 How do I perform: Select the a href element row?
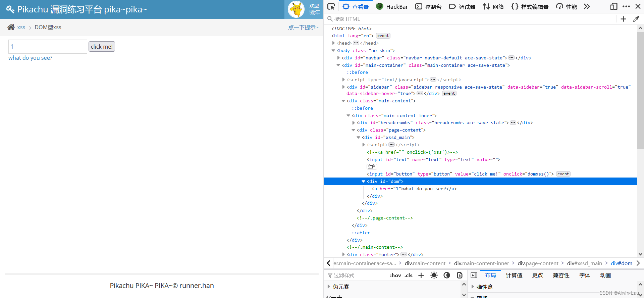click(480, 189)
